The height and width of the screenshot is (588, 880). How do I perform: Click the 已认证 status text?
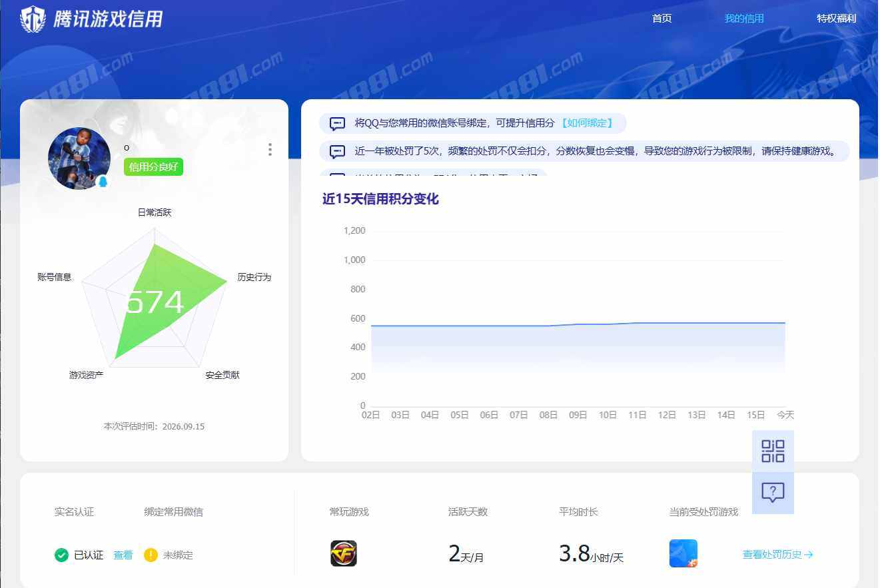coord(89,555)
